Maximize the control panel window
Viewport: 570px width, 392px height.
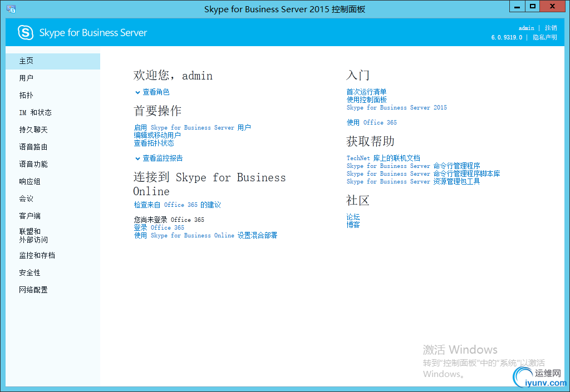[533, 6]
